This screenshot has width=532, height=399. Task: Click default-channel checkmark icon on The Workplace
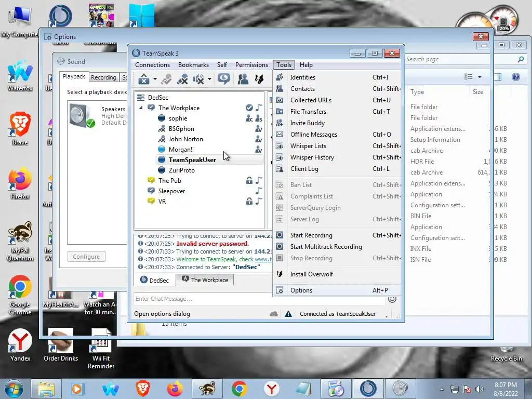tap(249, 108)
